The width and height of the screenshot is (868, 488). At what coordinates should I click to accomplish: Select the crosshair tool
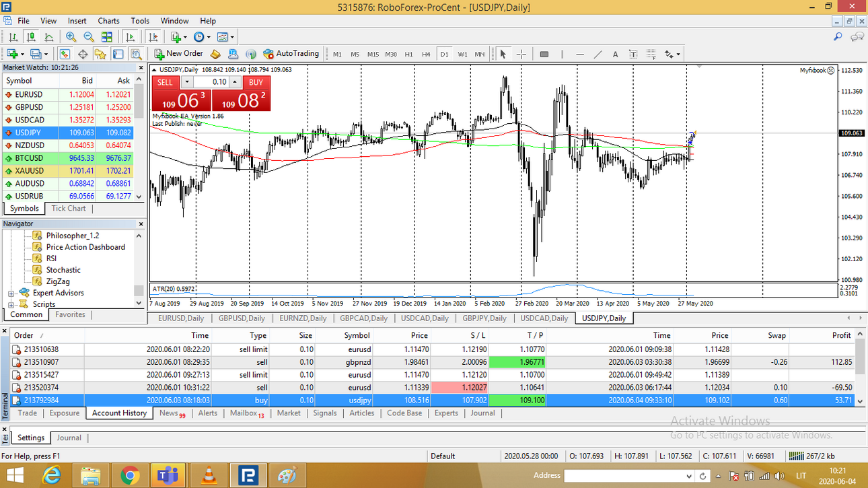[521, 54]
